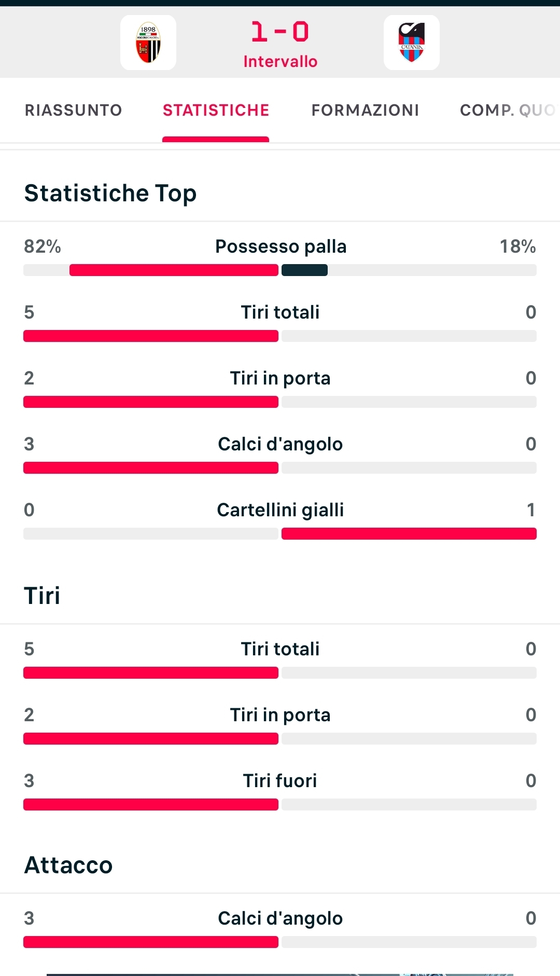Open the Catania away team logo

pyautogui.click(x=412, y=43)
